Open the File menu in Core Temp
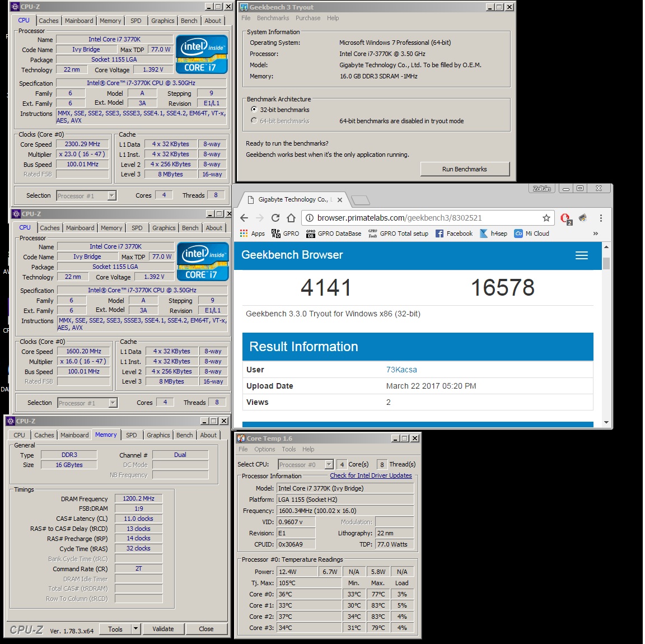645x644 pixels. 243,449
